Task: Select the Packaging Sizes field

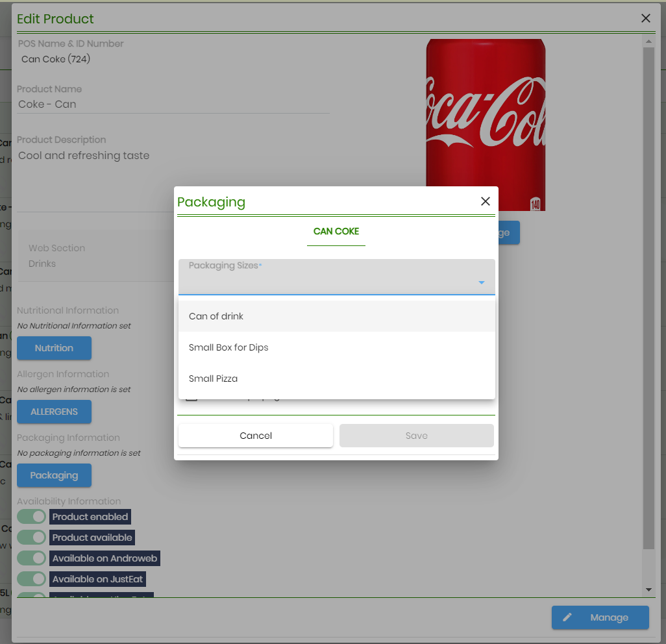Action: tap(336, 277)
